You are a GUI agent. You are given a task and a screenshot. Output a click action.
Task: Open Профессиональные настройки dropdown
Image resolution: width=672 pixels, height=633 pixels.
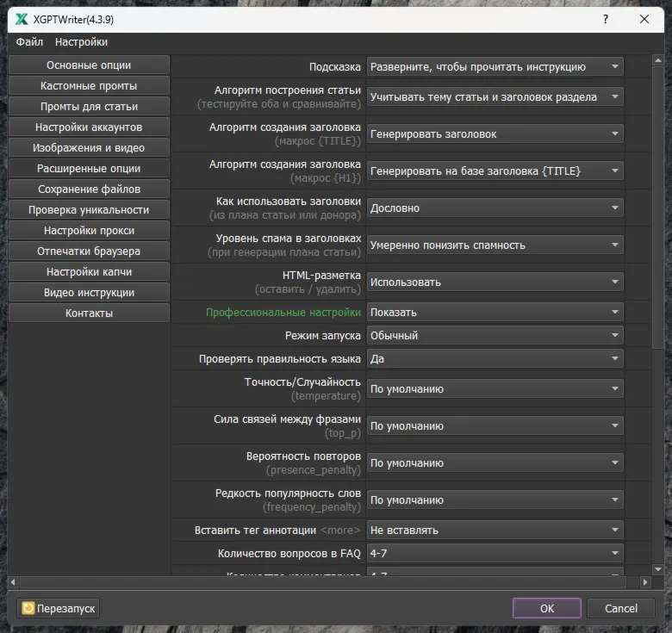click(495, 313)
